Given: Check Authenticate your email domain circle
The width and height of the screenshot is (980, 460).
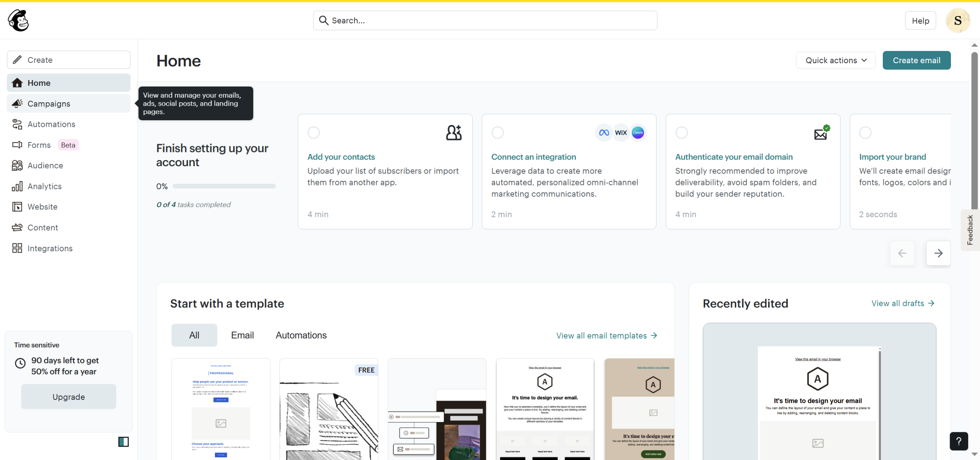Looking at the screenshot, I should click(681, 133).
